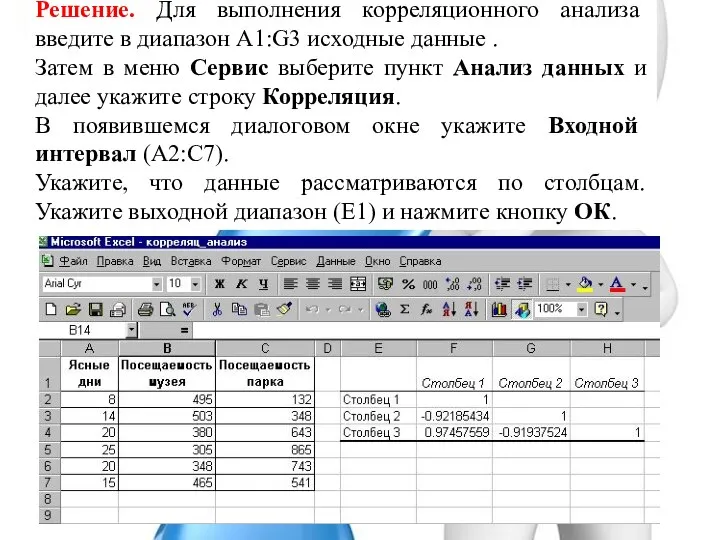720x540 pixels.
Task: Decrease cell indent
Action: 502,284
